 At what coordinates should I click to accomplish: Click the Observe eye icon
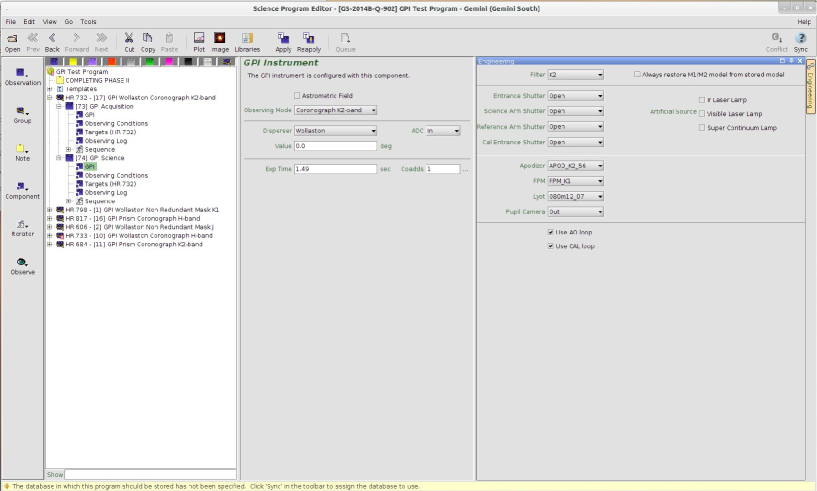(x=22, y=266)
